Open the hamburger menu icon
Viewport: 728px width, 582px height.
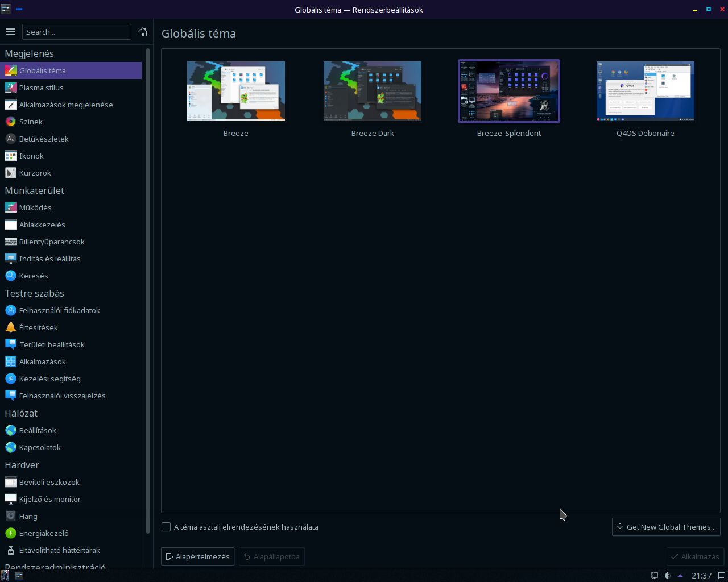[10, 32]
